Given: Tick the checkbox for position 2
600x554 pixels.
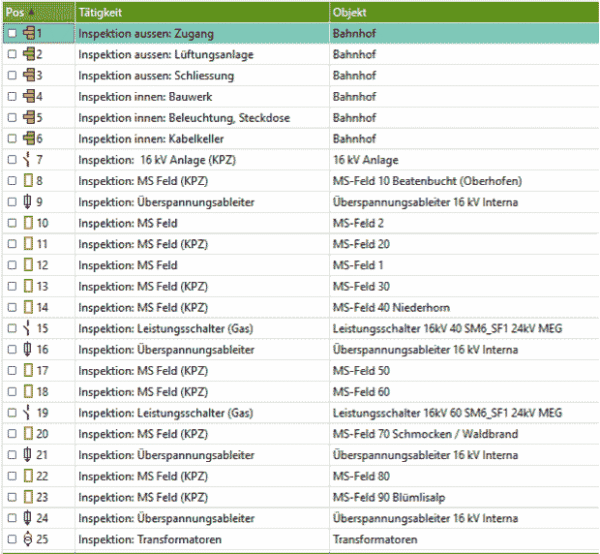Looking at the screenshot, I should 12,54.
